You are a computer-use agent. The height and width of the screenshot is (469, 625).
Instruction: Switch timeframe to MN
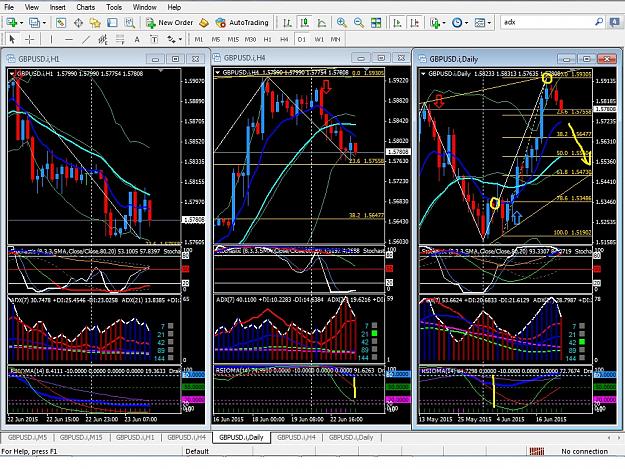click(336, 39)
